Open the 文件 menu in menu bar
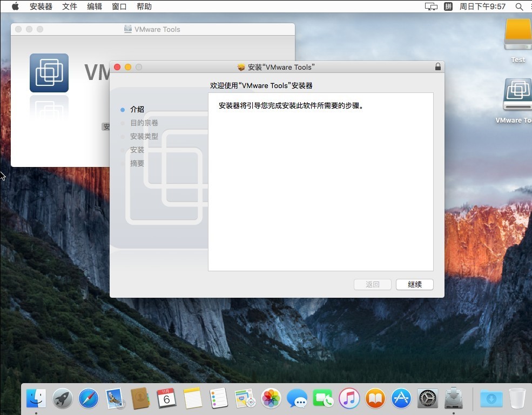The image size is (532, 415). point(70,6)
